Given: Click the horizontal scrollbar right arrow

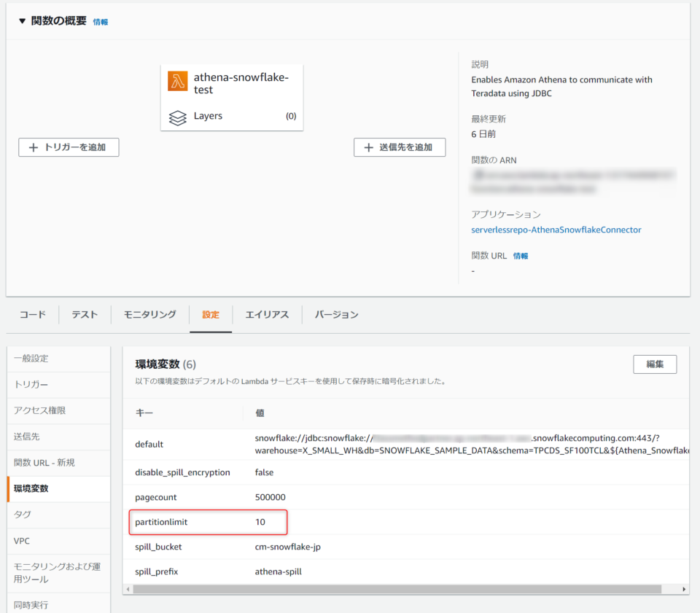Looking at the screenshot, I should (684, 590).
